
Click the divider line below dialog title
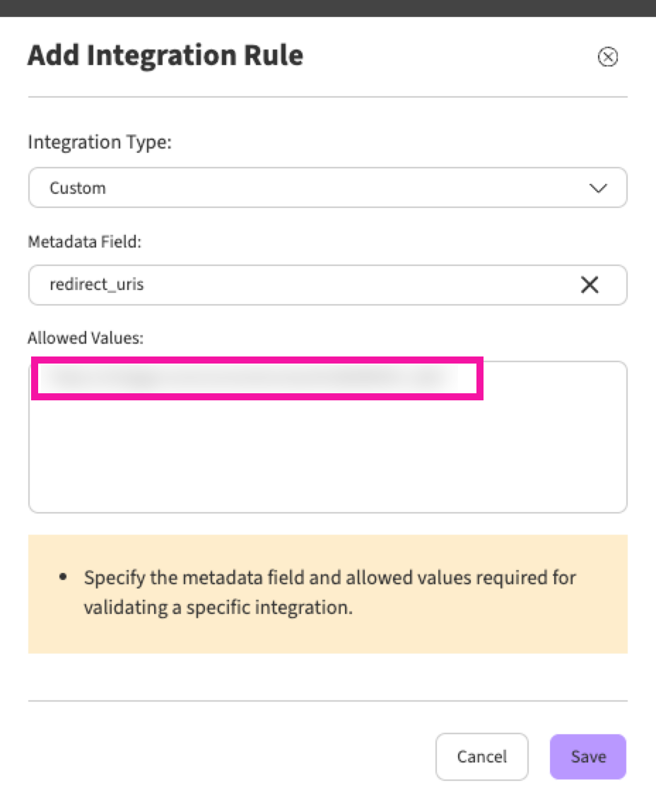(x=327, y=96)
